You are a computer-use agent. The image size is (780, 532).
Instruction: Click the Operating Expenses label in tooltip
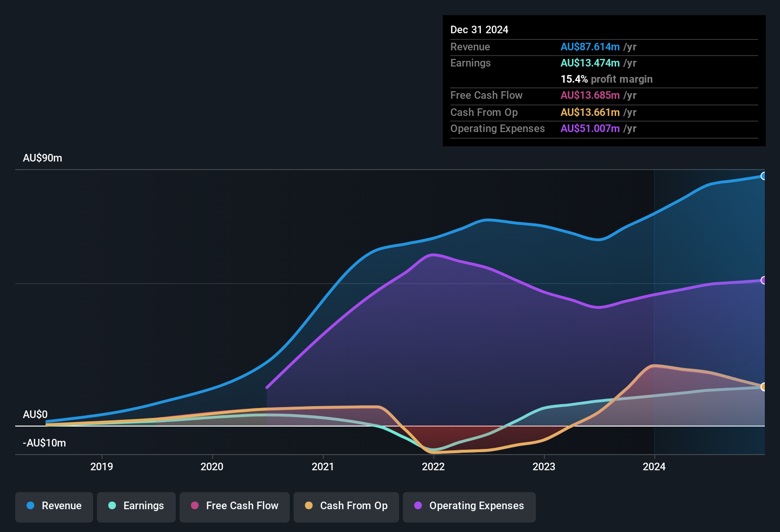click(x=497, y=129)
